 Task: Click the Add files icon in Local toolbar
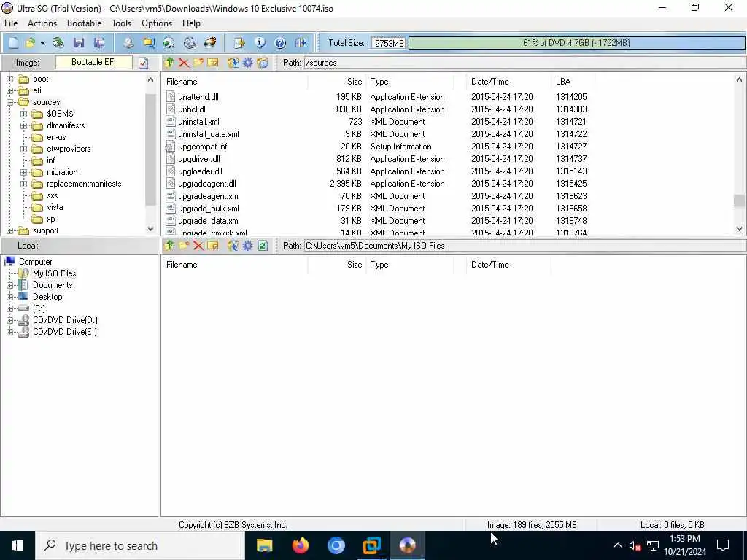tap(233, 246)
